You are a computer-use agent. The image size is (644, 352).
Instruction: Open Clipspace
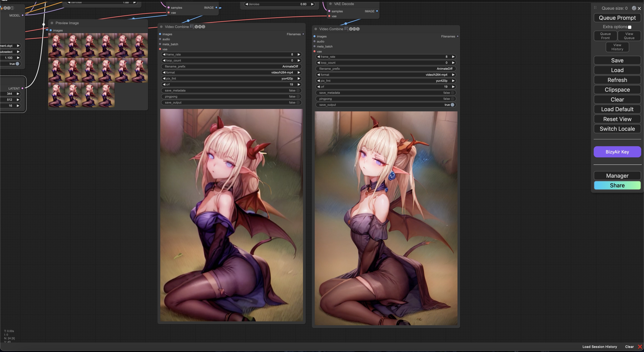[617, 90]
